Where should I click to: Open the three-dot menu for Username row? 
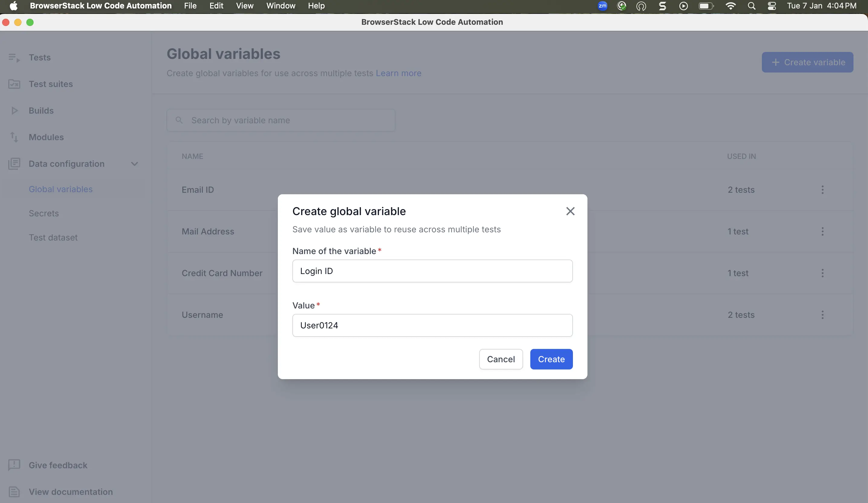[822, 315]
